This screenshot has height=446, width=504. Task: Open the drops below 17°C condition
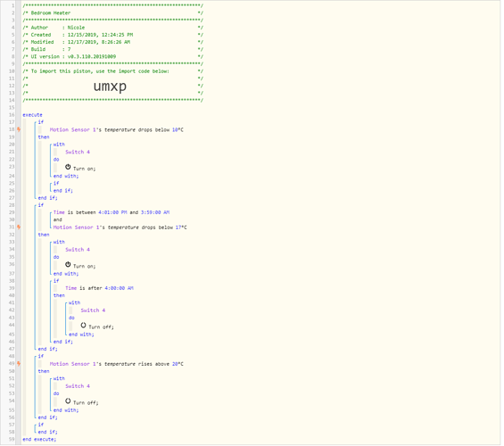click(120, 227)
